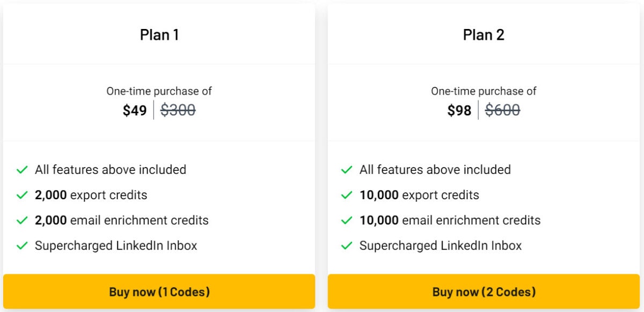
Task: Click the checkmark next to 10,000 email enrichment credits
Action: coord(347,221)
